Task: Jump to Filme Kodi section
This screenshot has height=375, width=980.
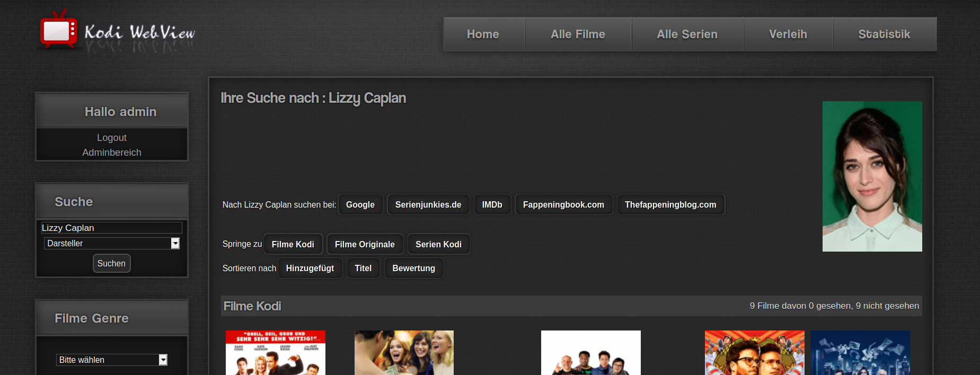Action: point(293,244)
